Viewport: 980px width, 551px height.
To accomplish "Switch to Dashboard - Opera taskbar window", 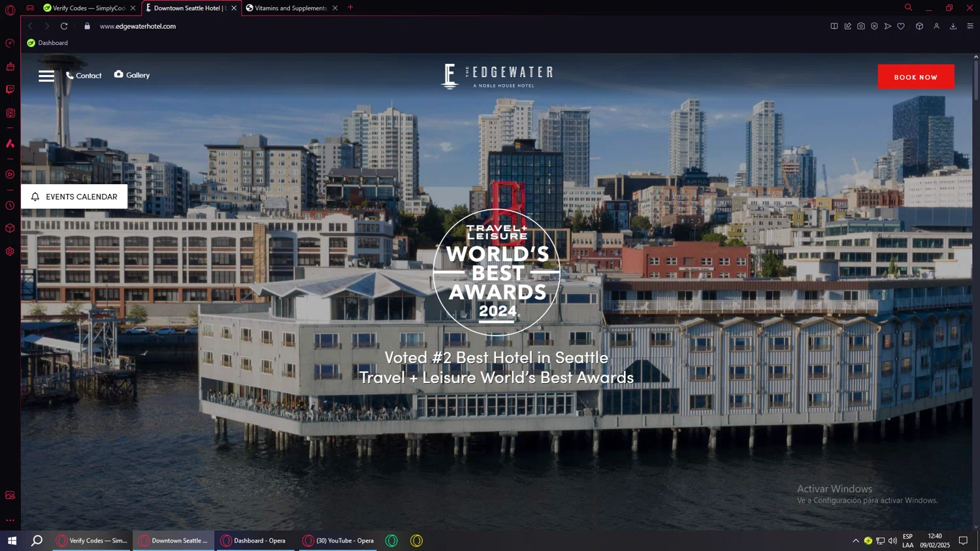I will 255,541.
